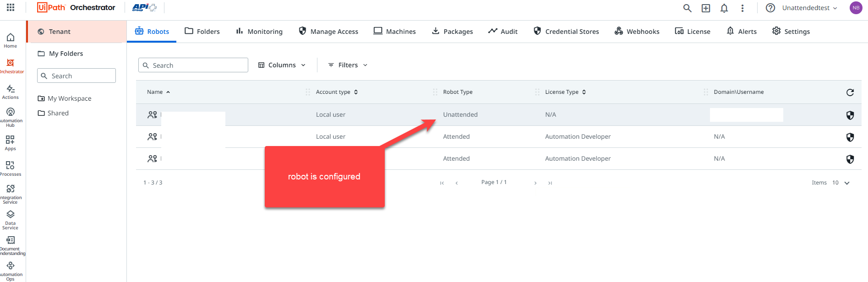
Task: Open the Items per page dropdown
Action: coord(841,183)
